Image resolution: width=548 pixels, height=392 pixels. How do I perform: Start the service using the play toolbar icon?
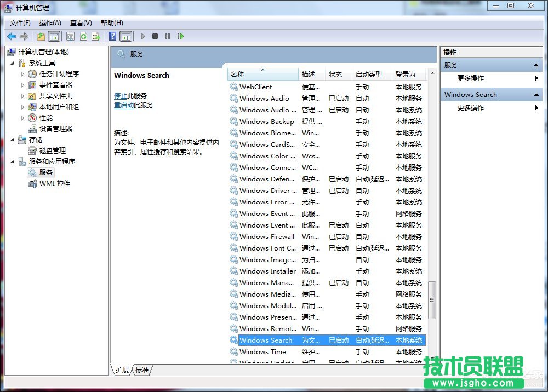[x=142, y=36]
